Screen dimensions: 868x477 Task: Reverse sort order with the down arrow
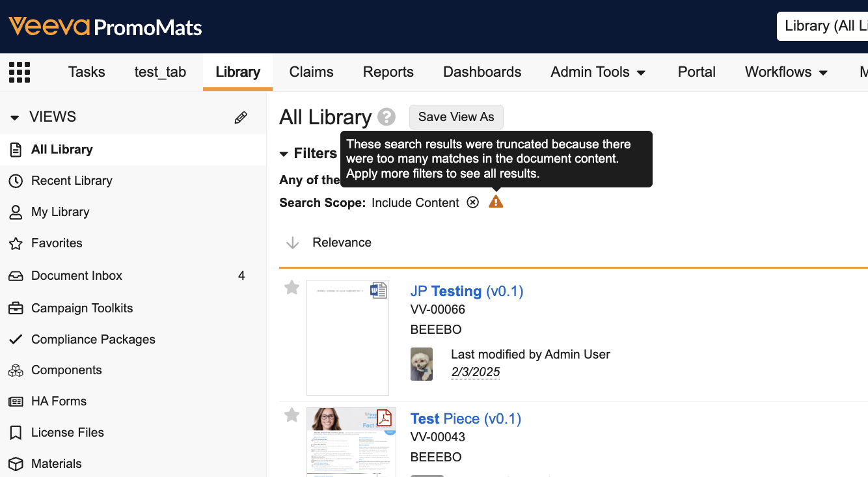pyautogui.click(x=293, y=243)
